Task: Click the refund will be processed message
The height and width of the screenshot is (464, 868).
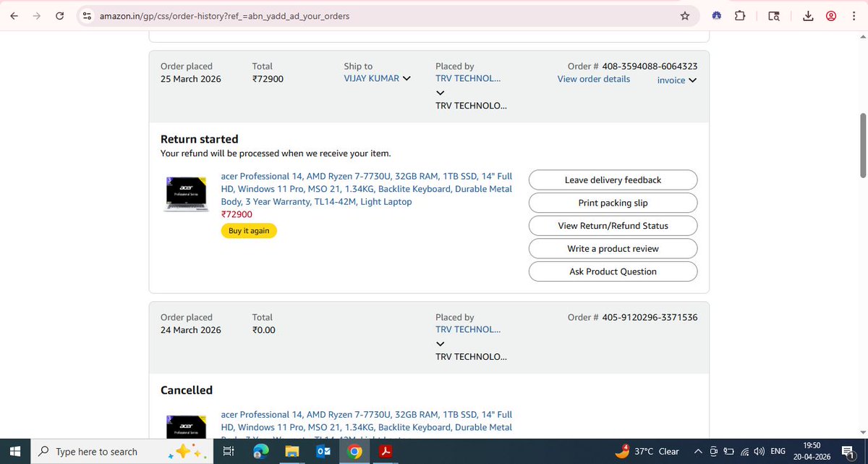Action: tap(276, 153)
